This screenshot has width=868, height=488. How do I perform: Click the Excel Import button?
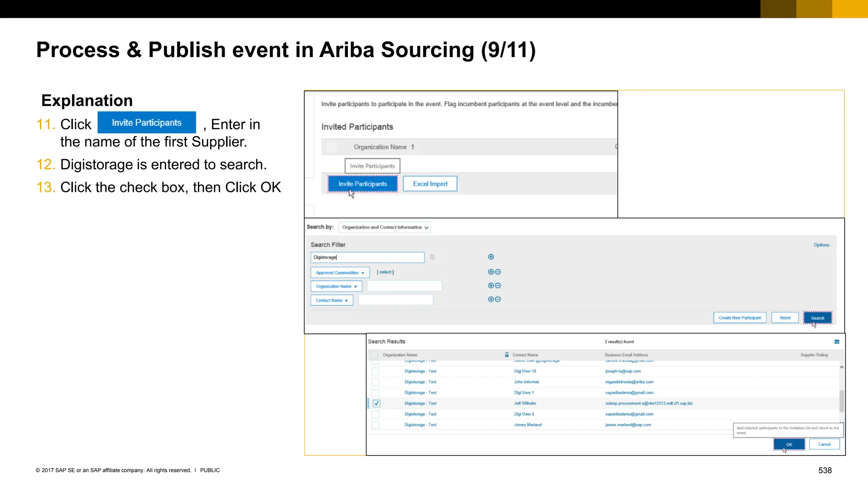430,184
